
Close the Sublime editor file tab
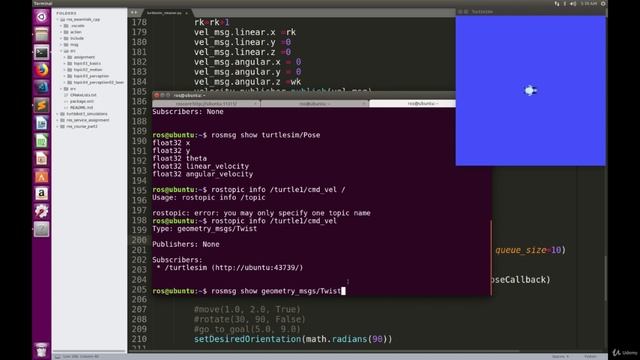pyautogui.click(x=187, y=13)
